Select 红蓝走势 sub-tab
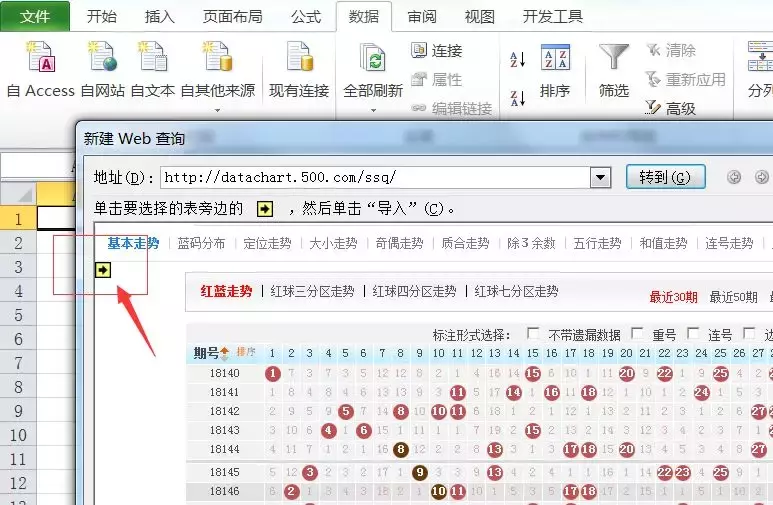The height and width of the screenshot is (505, 773). [226, 291]
